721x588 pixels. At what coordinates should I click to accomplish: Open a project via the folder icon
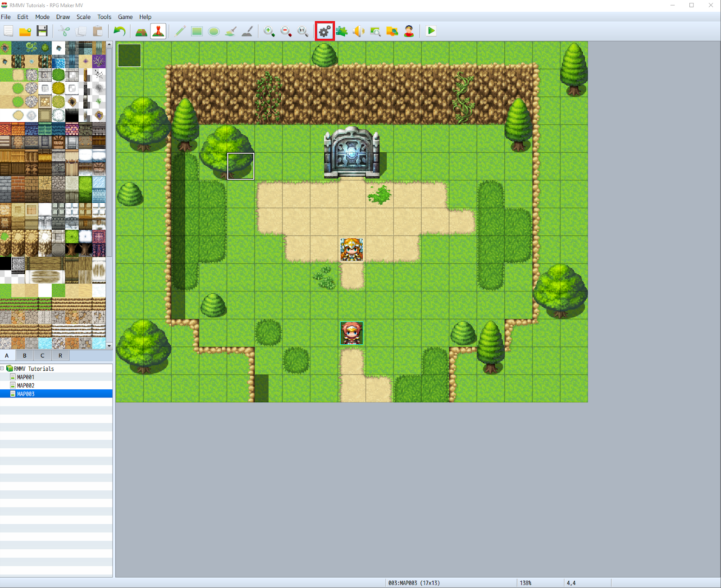click(x=25, y=31)
